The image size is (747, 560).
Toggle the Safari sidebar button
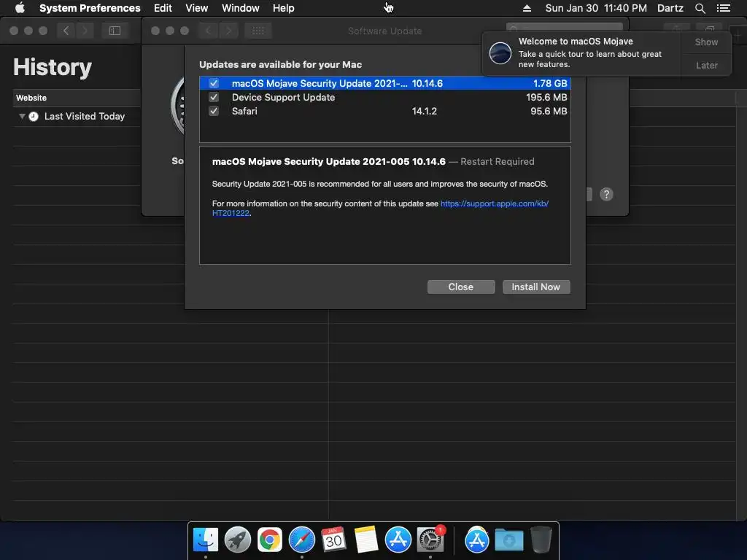tap(115, 31)
